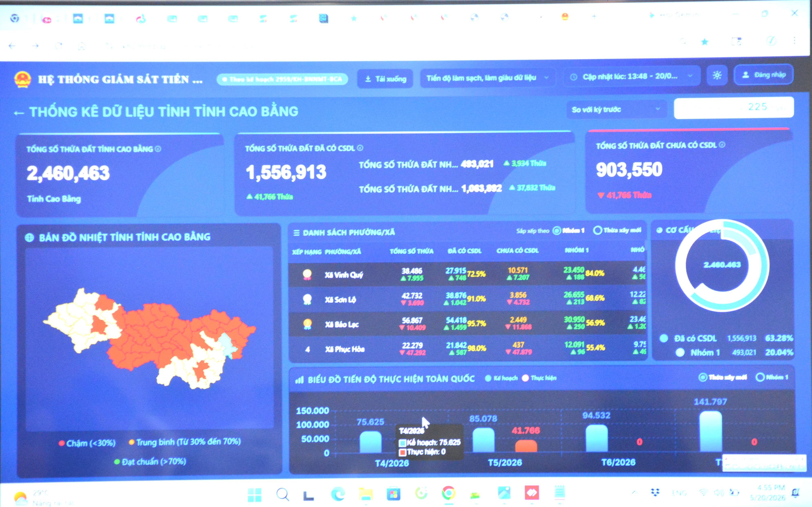Screen dimensions: 812x507
Task: Select Thửa xây mới radio in Sắp xếp theo
Action: (597, 230)
